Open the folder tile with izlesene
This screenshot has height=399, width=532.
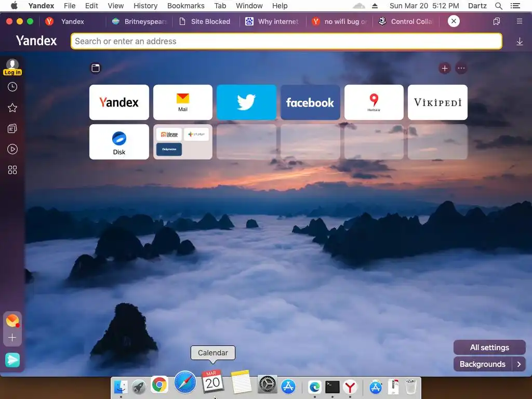(183, 142)
